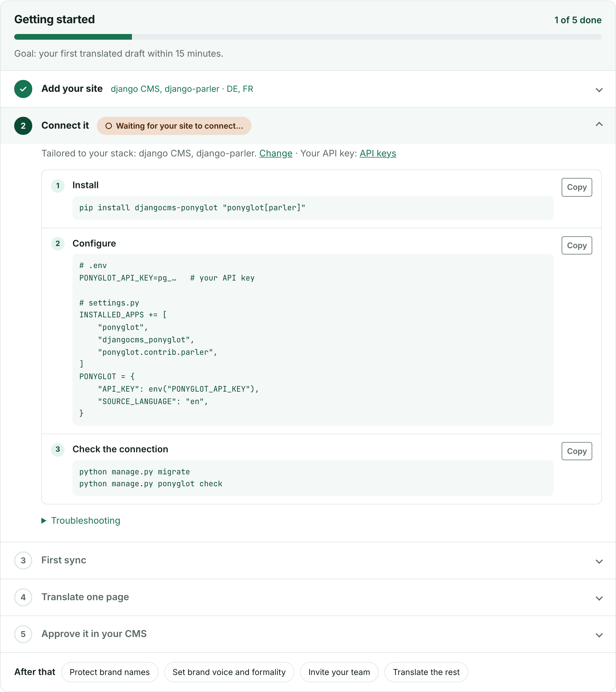
Task: Expand the Troubleshooting disclosure triangle
Action: 44,521
